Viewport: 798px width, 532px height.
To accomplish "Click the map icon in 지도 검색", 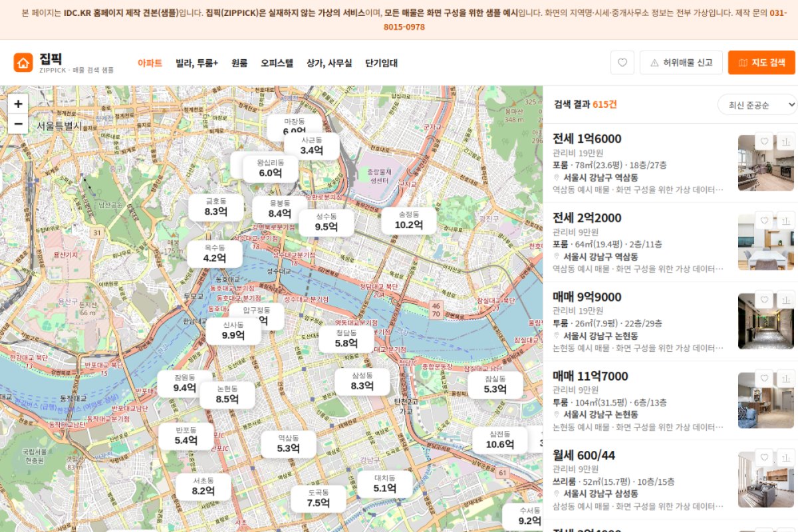I will [743, 63].
